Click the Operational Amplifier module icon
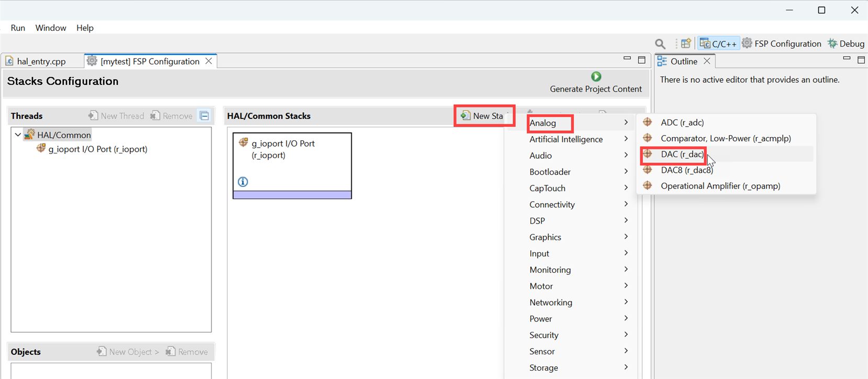 648,185
